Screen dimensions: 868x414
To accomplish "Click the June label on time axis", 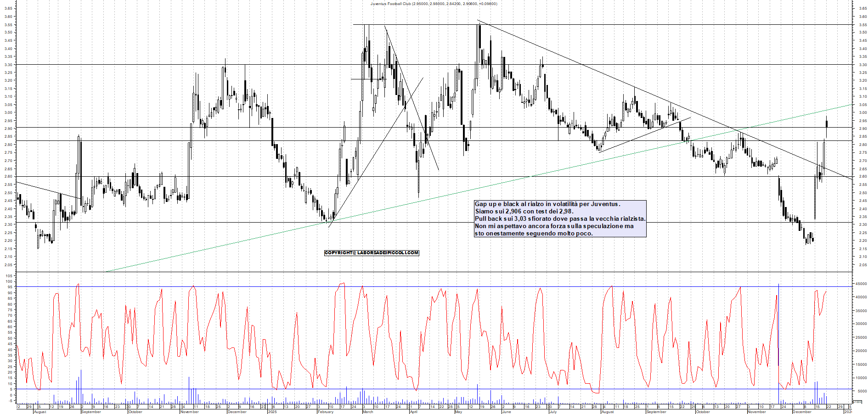I will (507, 412).
